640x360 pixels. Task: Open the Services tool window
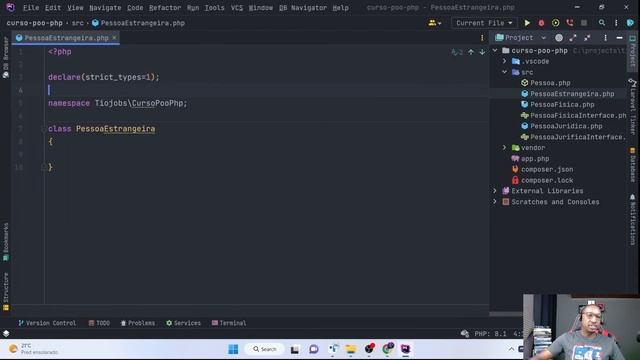[183, 323]
